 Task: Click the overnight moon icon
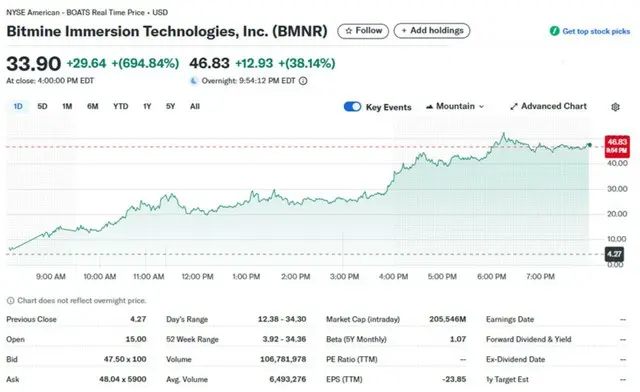point(194,81)
